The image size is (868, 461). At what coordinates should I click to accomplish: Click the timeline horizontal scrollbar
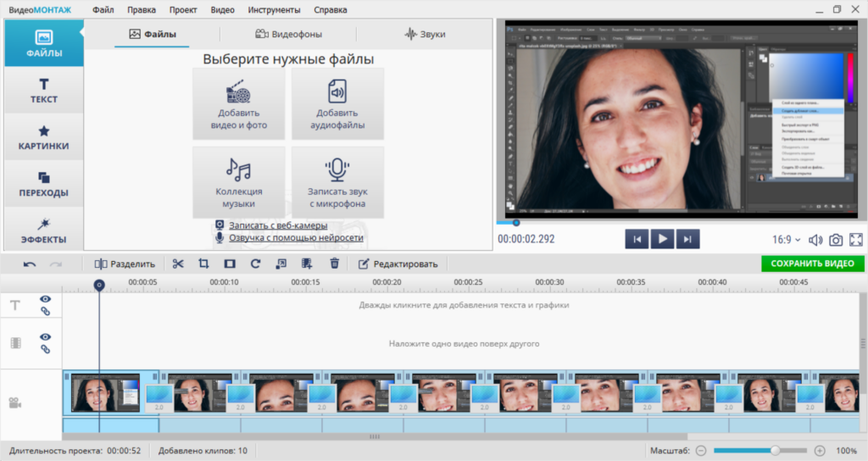[x=375, y=436]
